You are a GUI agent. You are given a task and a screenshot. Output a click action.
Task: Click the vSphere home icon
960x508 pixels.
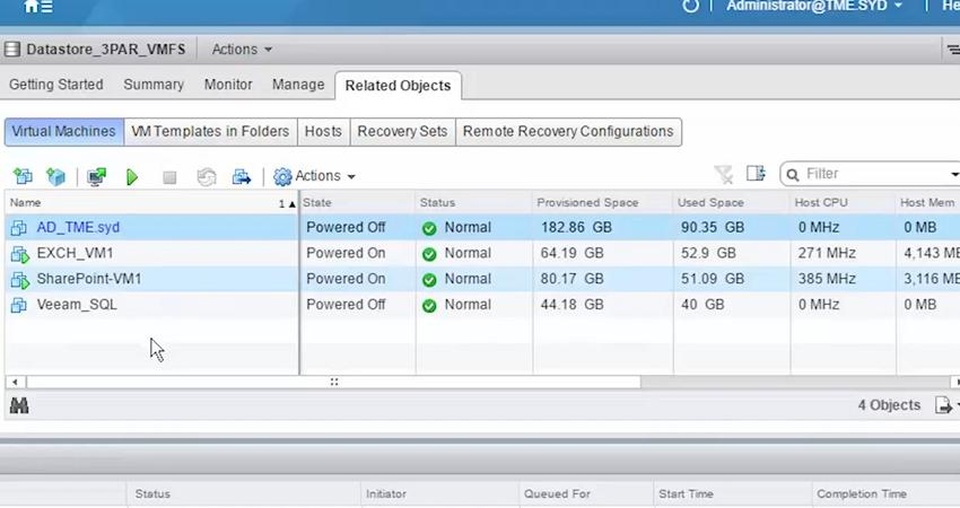tap(37, 7)
